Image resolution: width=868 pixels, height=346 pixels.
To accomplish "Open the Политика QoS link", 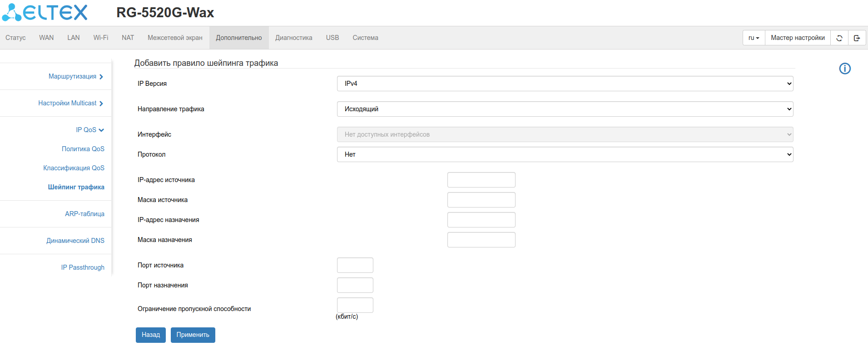I will 83,149.
